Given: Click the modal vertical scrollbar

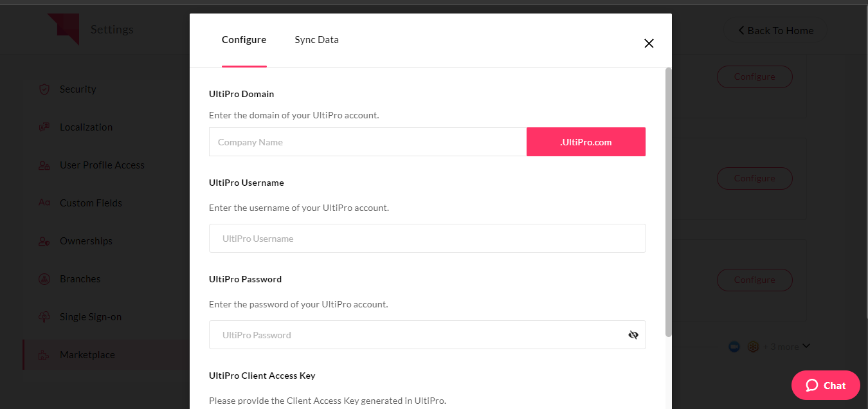Looking at the screenshot, I should (x=668, y=202).
